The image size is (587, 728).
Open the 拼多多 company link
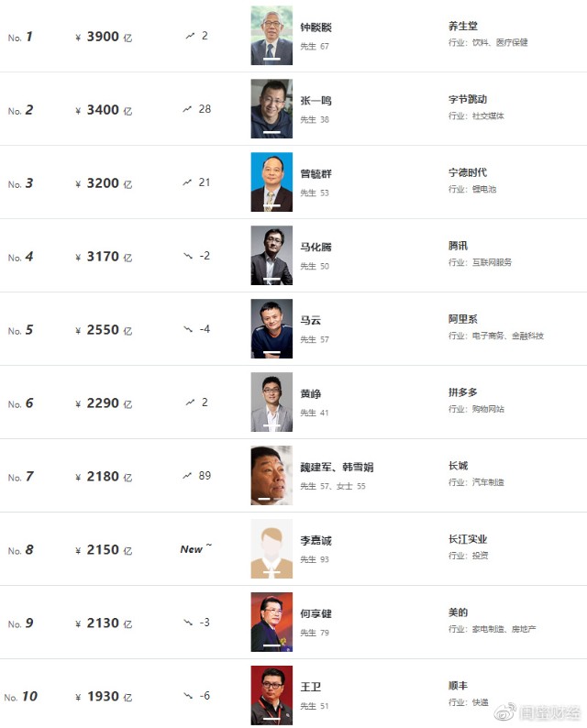coord(463,392)
